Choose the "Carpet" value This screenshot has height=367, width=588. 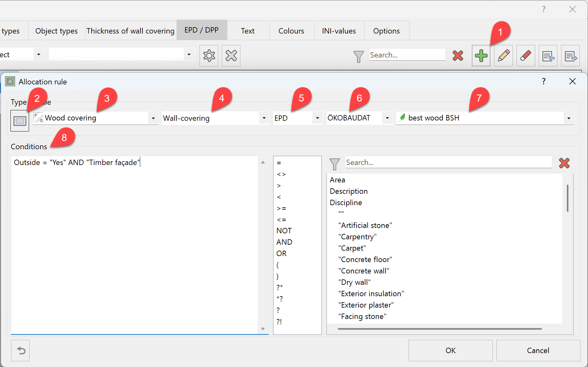point(352,248)
